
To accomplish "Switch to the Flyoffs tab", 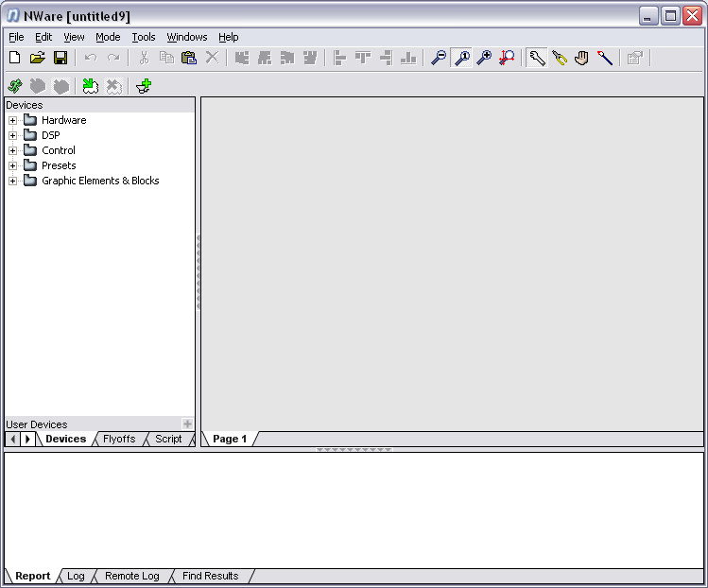I will [119, 439].
